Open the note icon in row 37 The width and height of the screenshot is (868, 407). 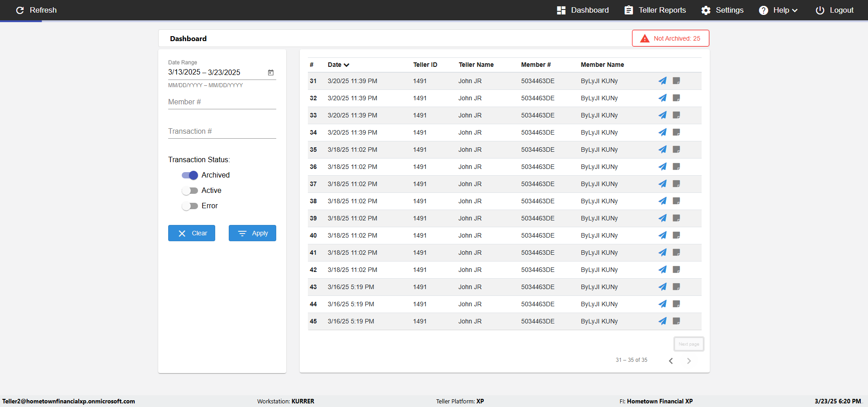676,184
